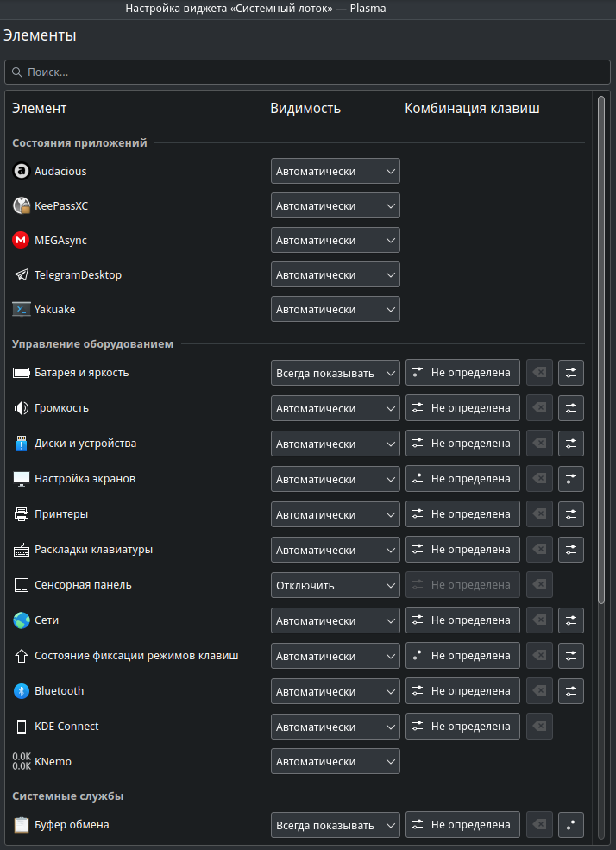Click shortcut button for Раскладки клавиатуры
This screenshot has height=850, width=616.
click(462, 550)
